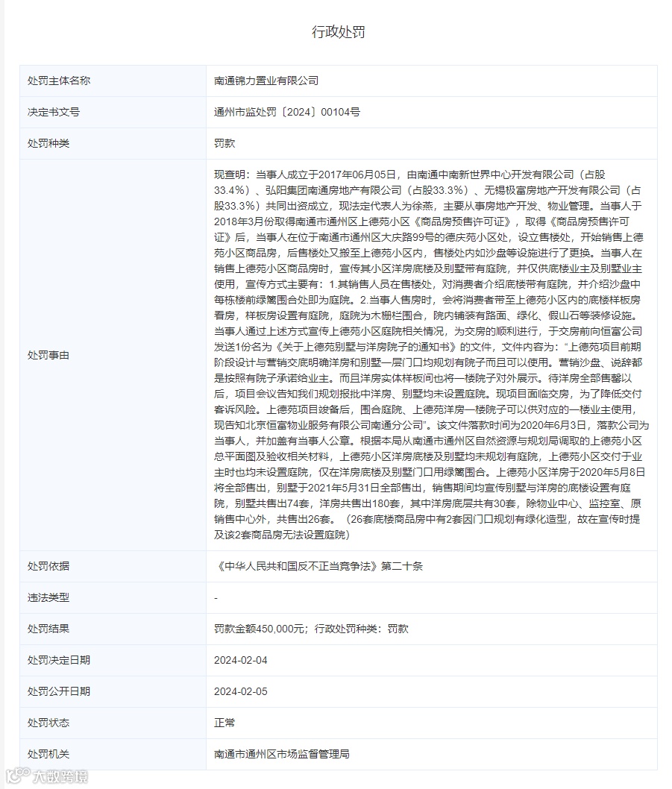Click the paragraph beginning 现查明：当事人成立于2017年
Screen dimensions: 672x789
point(431,355)
